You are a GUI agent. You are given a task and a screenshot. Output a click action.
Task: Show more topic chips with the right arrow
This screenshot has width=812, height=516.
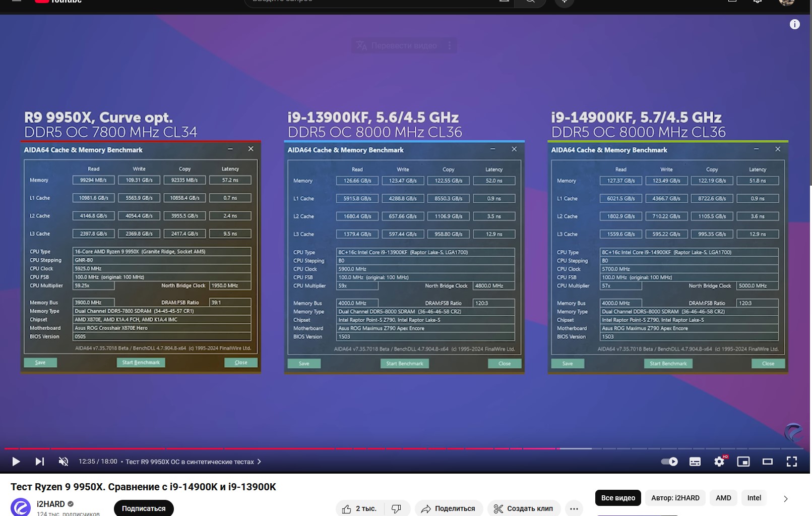click(x=785, y=498)
